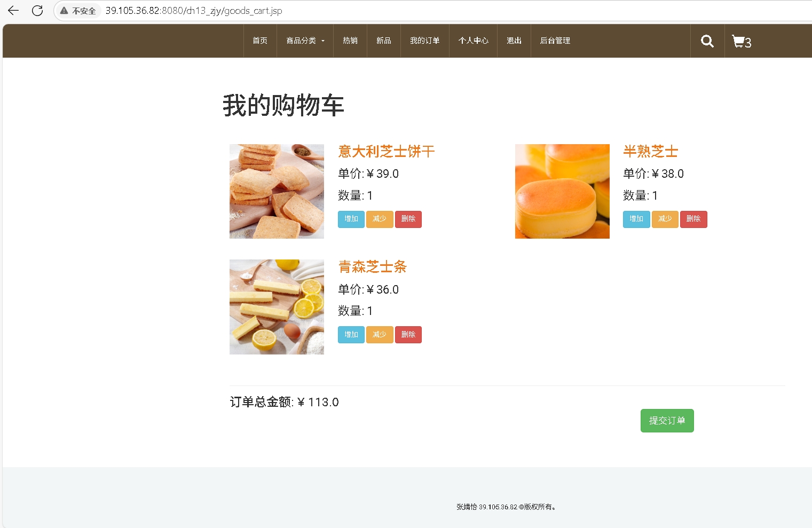Delete 半熟芝士 from the cart
The height and width of the screenshot is (528, 812).
coord(693,219)
